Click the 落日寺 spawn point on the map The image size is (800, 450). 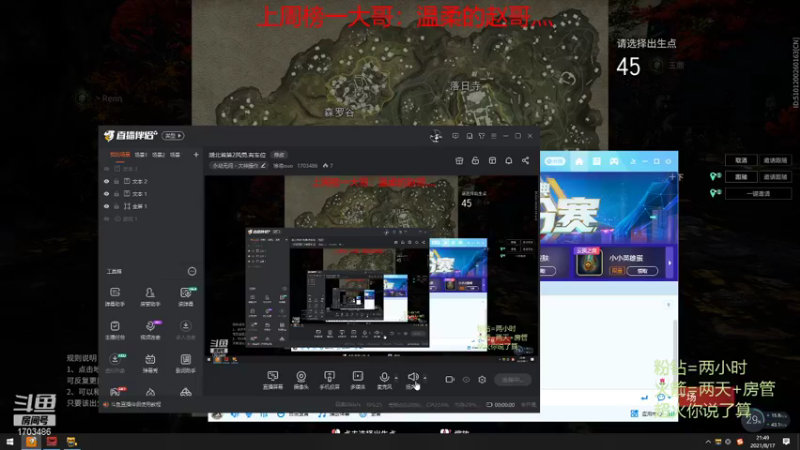[465, 86]
